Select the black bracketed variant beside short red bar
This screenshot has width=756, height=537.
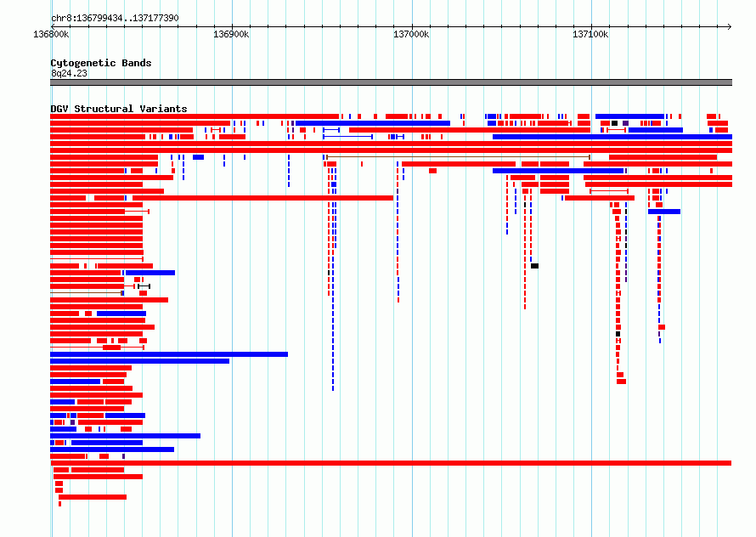point(144,286)
